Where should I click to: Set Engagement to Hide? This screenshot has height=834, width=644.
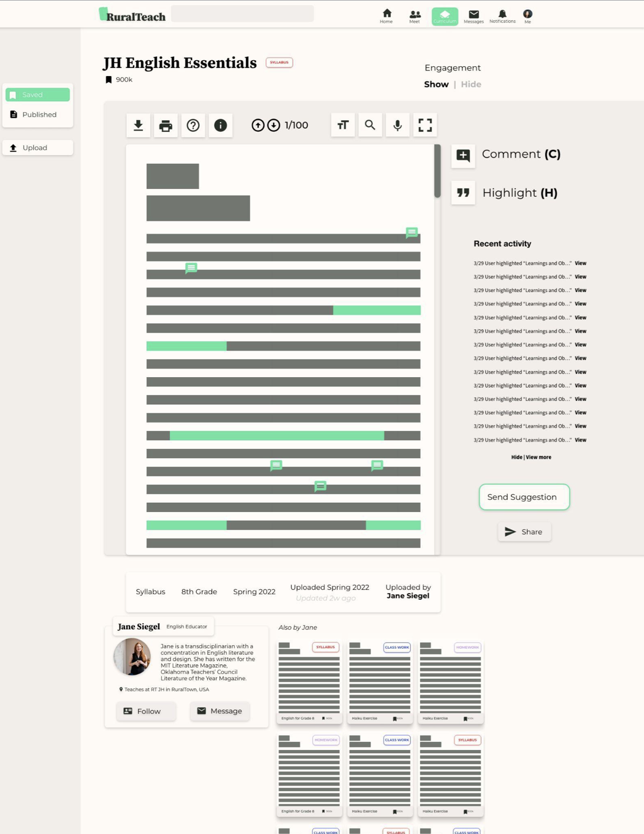click(471, 84)
